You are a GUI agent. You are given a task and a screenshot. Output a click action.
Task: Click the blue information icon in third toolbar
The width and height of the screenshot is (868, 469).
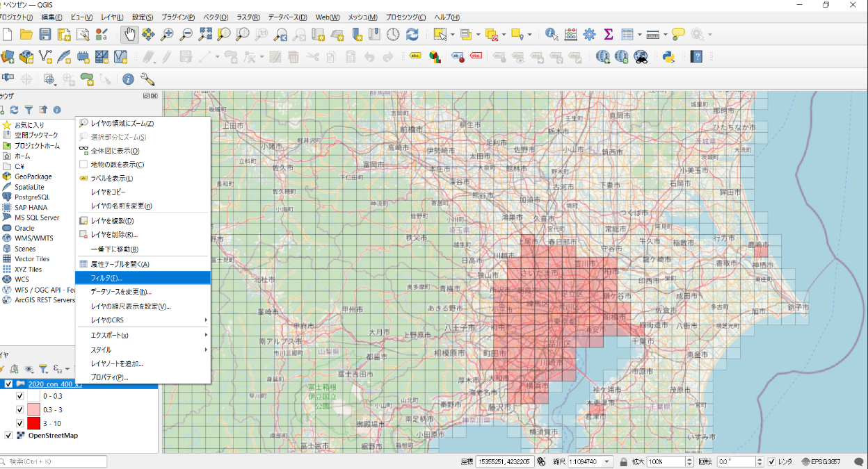click(x=128, y=79)
